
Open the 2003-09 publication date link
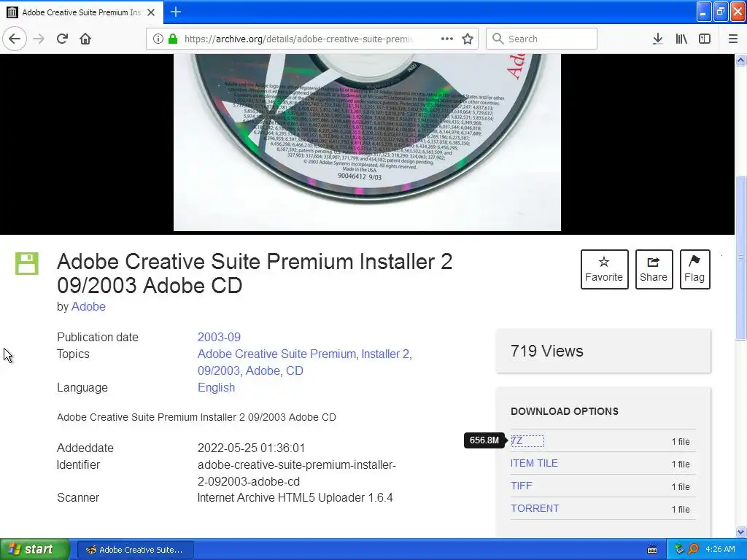coord(219,337)
